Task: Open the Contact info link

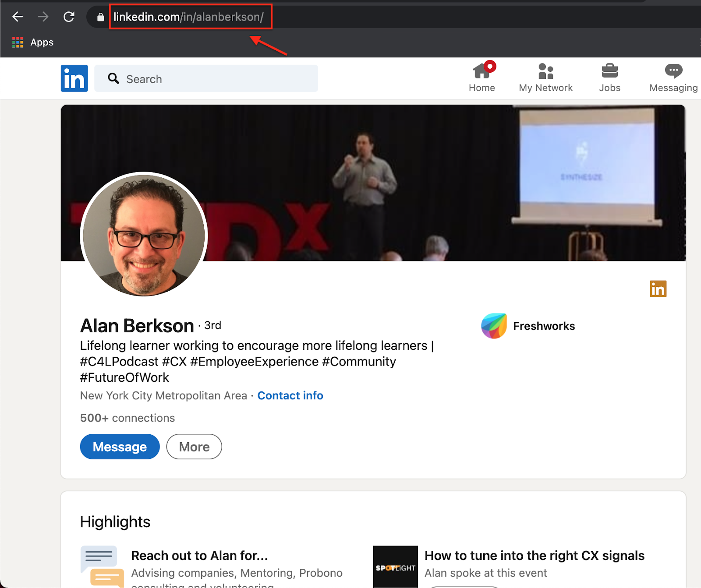Action: click(290, 395)
